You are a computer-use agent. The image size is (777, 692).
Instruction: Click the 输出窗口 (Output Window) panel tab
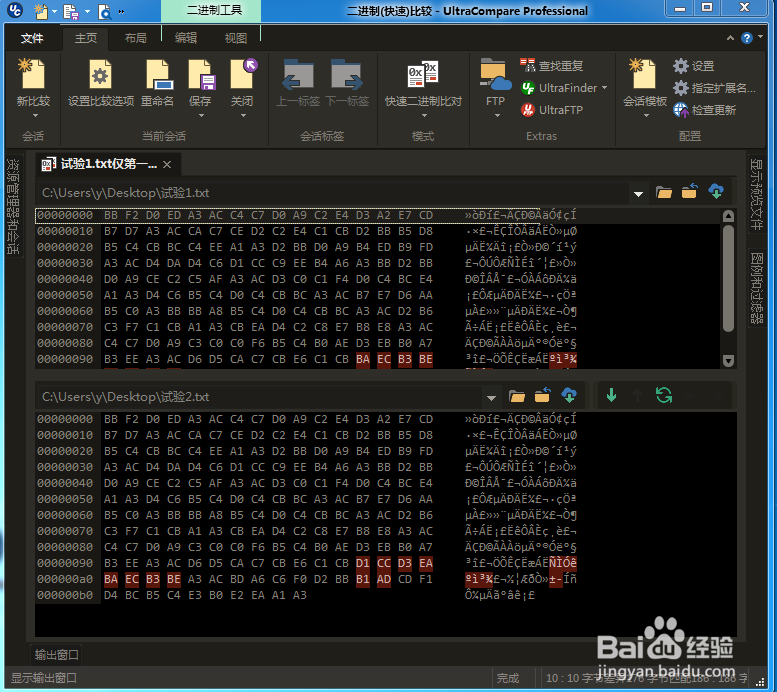point(57,655)
